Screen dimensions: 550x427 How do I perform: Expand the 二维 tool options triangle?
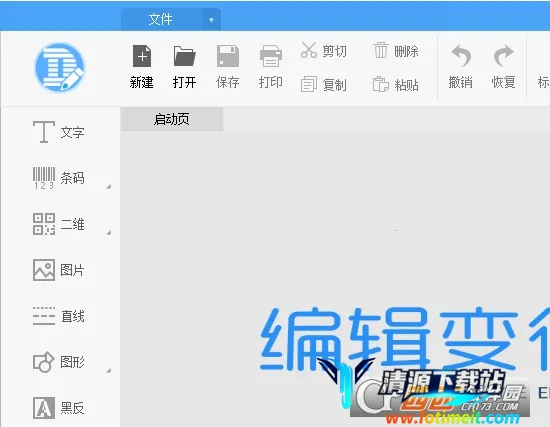coord(109,233)
